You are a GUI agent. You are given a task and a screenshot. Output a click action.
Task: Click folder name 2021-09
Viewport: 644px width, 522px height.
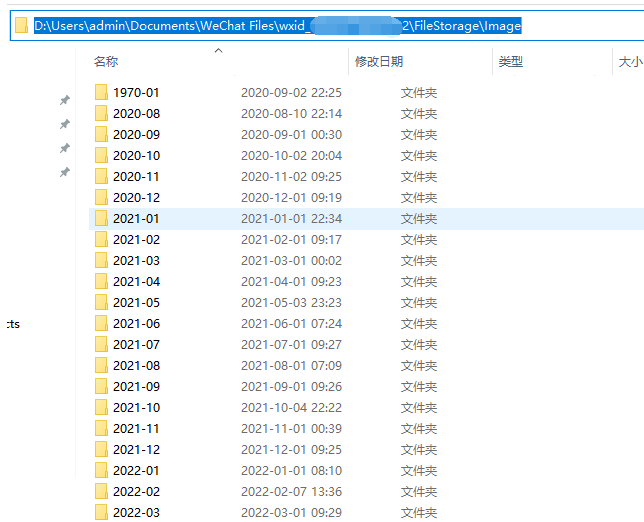pyautogui.click(x=136, y=386)
